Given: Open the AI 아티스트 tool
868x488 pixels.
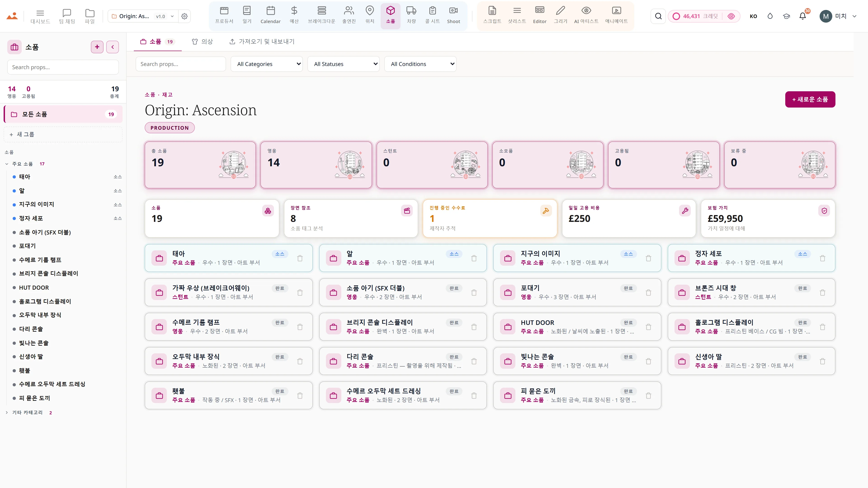Looking at the screenshot, I should click(x=586, y=15).
